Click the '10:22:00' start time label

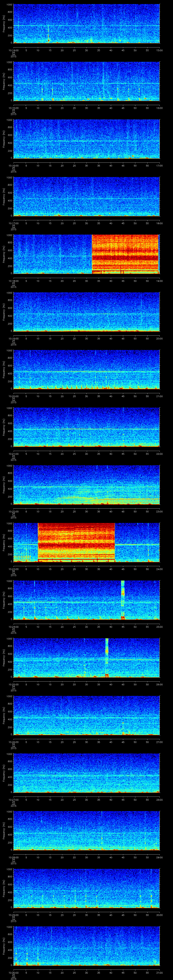[13, 511]
